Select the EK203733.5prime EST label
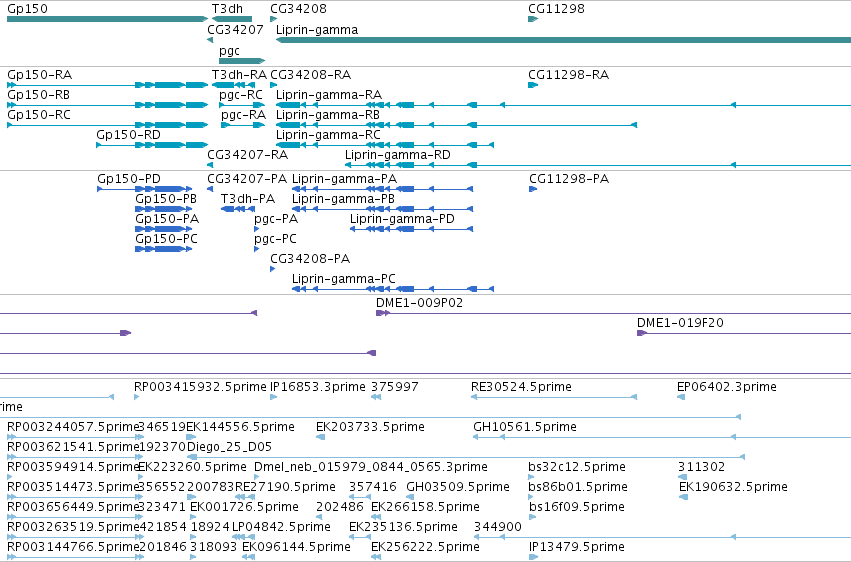 pyautogui.click(x=371, y=427)
